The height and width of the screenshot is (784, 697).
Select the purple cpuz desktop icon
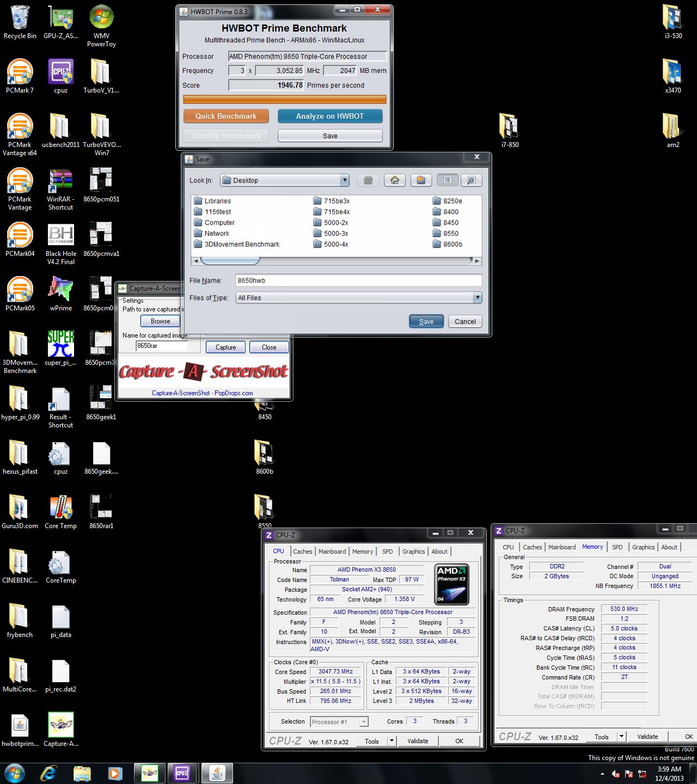(60, 76)
